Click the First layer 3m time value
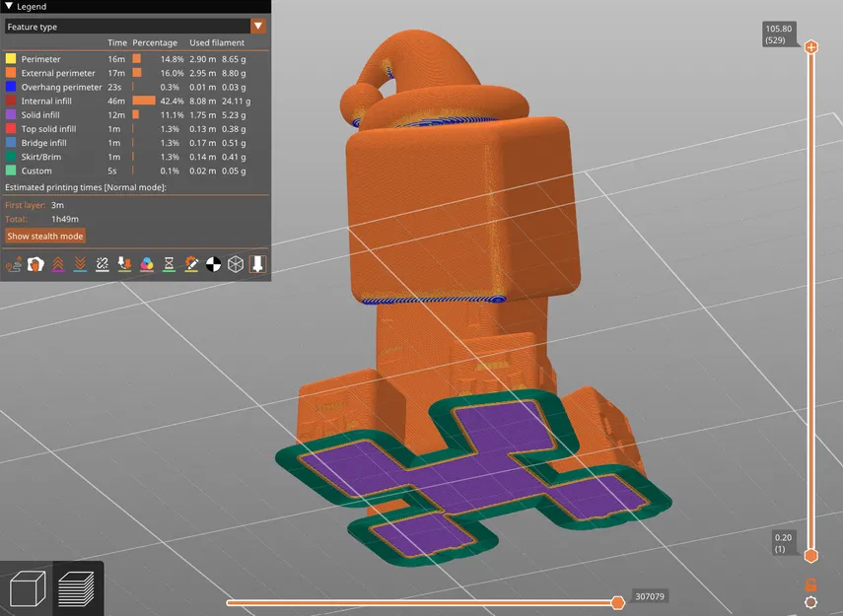 57,205
